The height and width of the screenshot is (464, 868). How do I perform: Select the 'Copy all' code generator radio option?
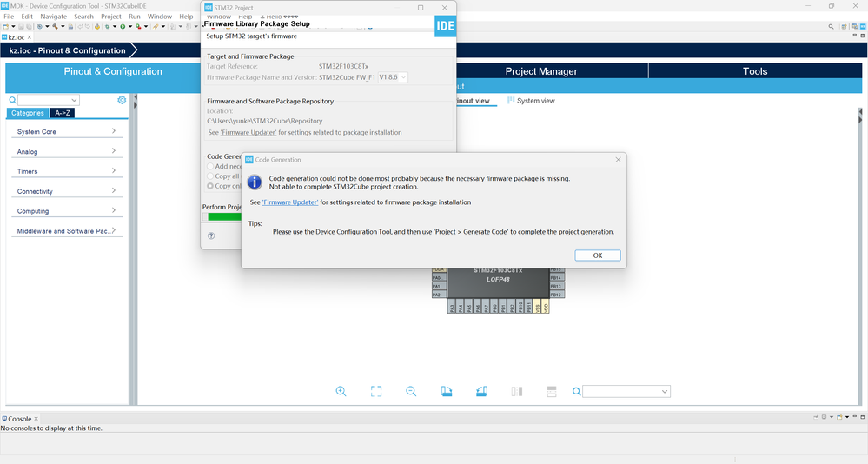coord(210,176)
